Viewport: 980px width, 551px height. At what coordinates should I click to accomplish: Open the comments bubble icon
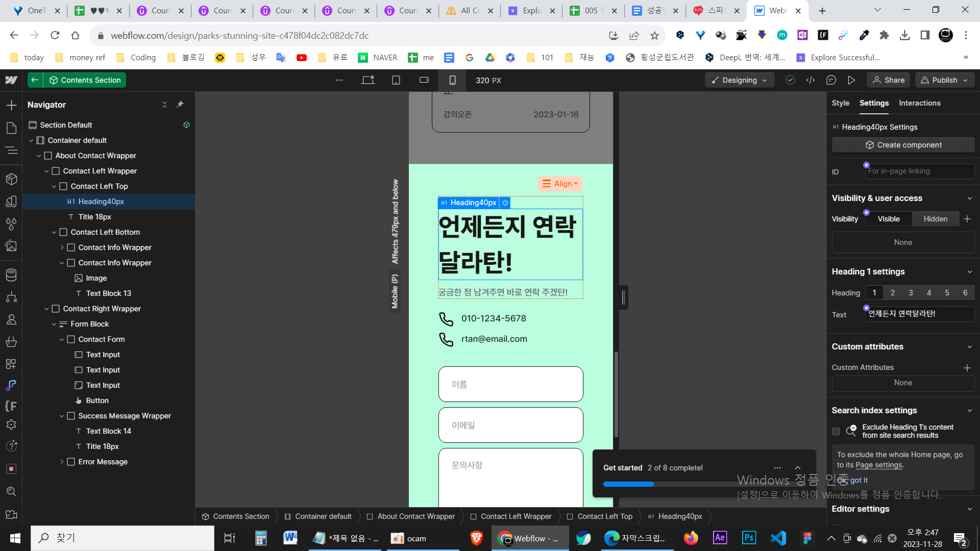pyautogui.click(x=831, y=80)
